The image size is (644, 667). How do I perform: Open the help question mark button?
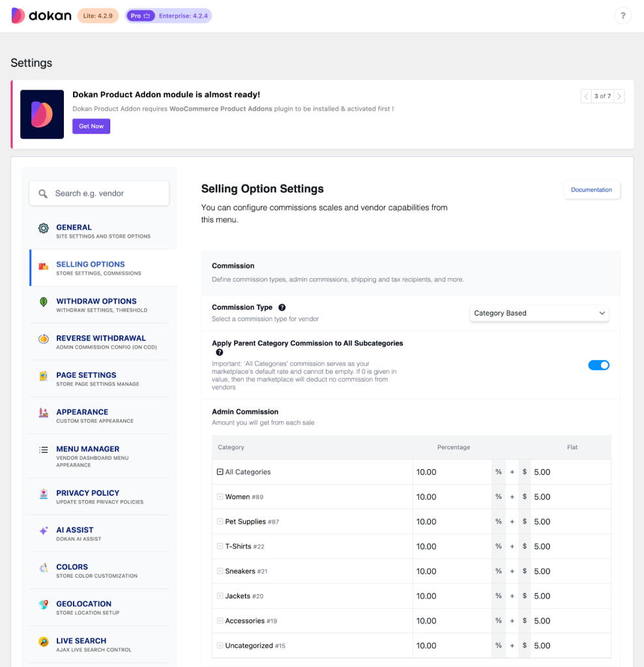(x=622, y=16)
